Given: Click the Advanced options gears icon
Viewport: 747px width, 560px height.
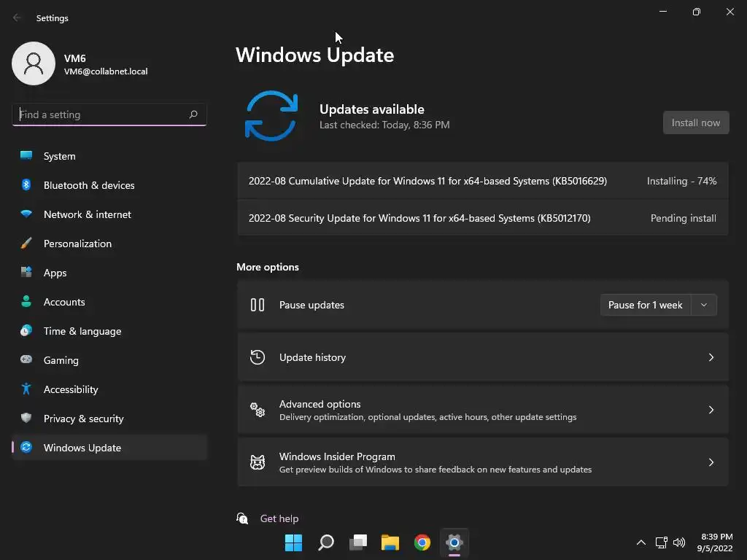Looking at the screenshot, I should (x=258, y=410).
